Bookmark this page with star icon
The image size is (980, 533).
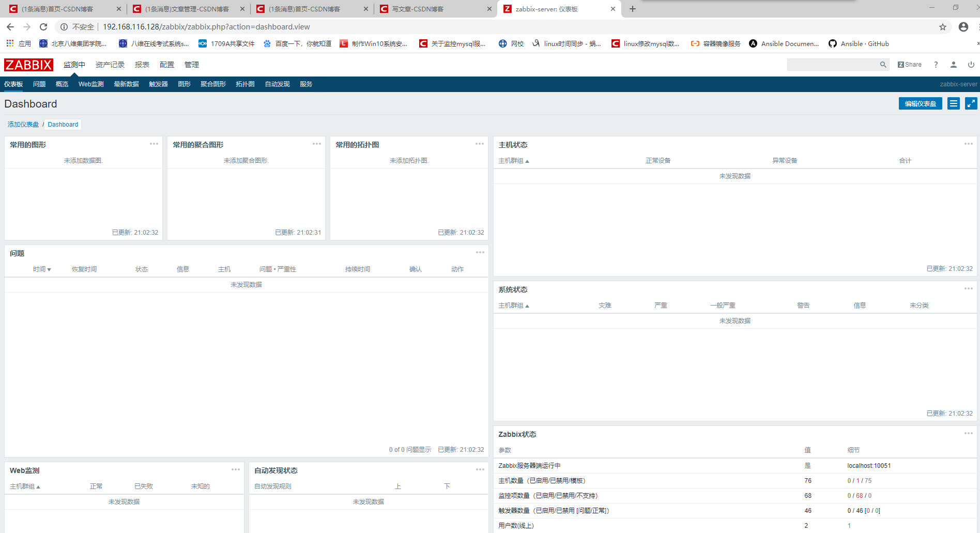943,27
